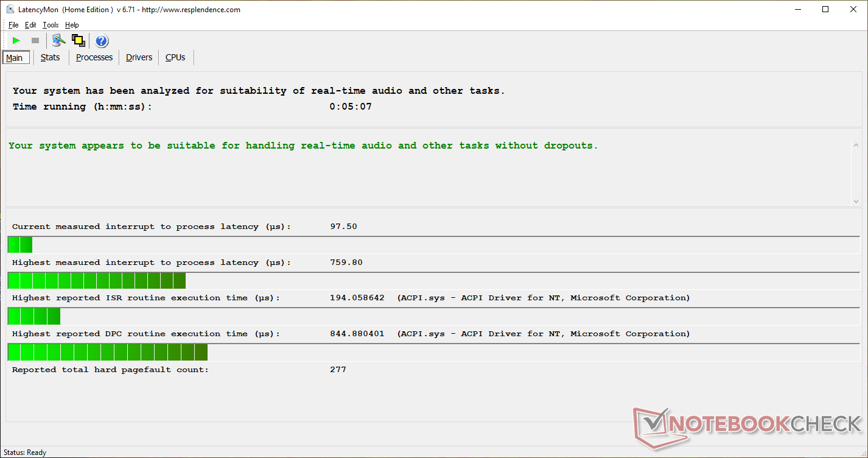Open the Tools menu
Viewport: 868px width, 458px height.
click(x=51, y=25)
